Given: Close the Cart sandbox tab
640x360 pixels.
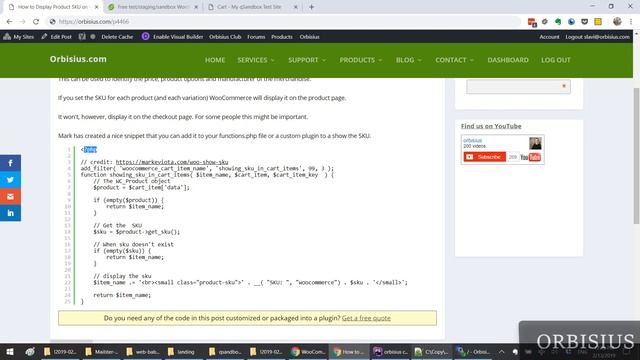Looking at the screenshot, I should click(296, 7).
